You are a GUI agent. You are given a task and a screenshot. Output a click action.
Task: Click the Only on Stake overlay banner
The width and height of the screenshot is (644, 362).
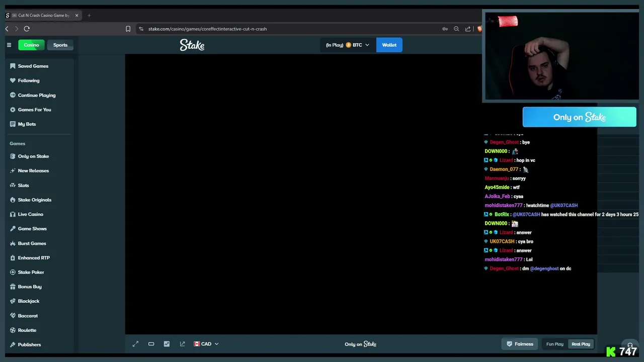tap(579, 117)
